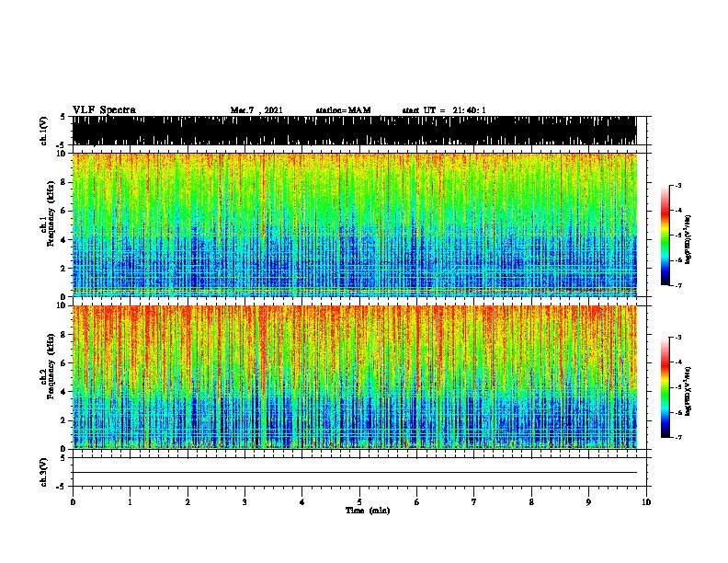728x563 pixels.
Task: Click the time axis tick label '10'
Action: 646,502
